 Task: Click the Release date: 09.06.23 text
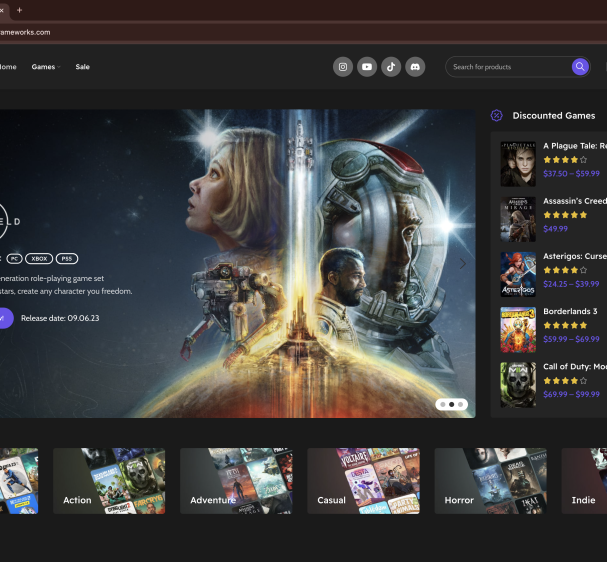click(60, 318)
